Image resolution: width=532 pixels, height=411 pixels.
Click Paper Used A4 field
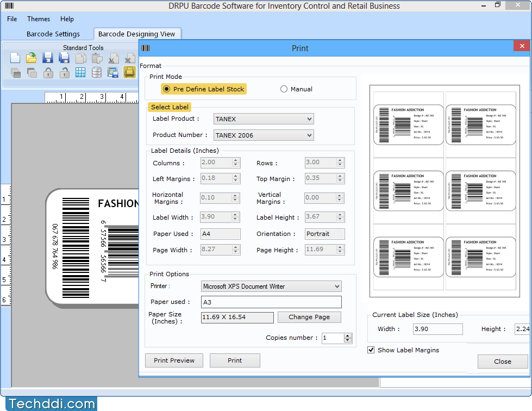point(220,234)
